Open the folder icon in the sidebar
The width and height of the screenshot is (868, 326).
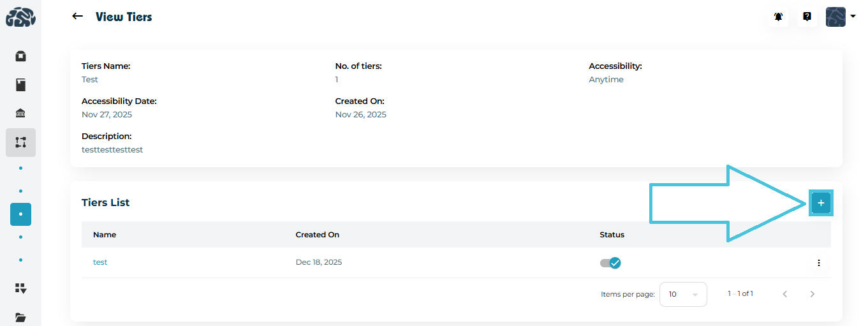pyautogui.click(x=20, y=317)
